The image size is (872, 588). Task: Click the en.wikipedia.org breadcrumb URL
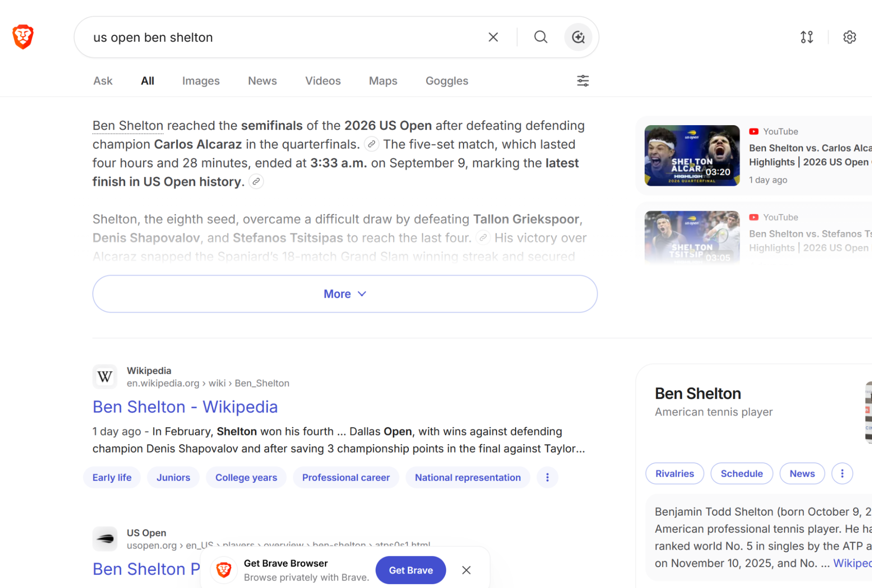click(x=208, y=383)
